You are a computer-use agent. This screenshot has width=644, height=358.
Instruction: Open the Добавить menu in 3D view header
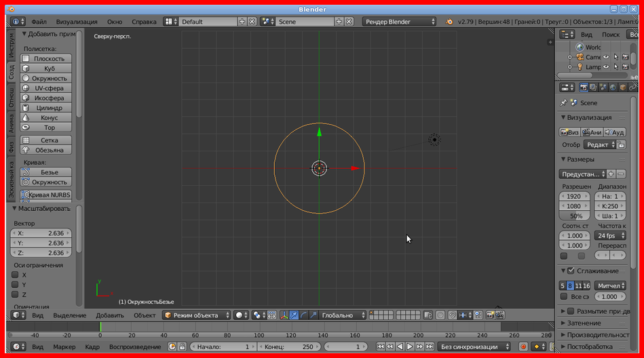[110, 315]
